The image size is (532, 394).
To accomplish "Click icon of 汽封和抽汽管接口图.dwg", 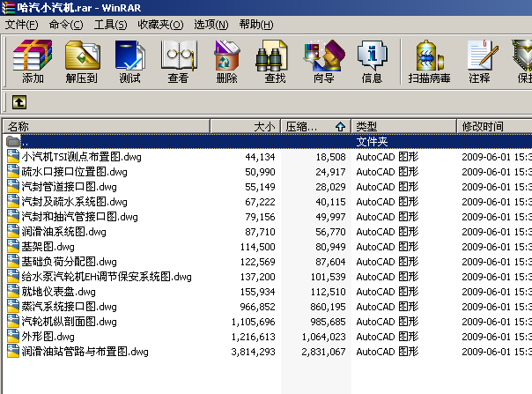I will click(x=13, y=216).
